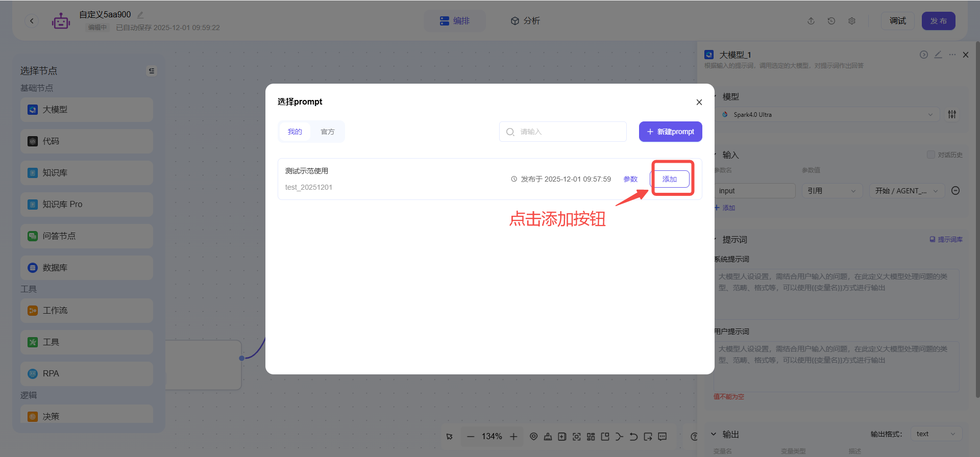The image size is (980, 457).
Task: Close the 选择prompt dialog
Action: (x=699, y=102)
